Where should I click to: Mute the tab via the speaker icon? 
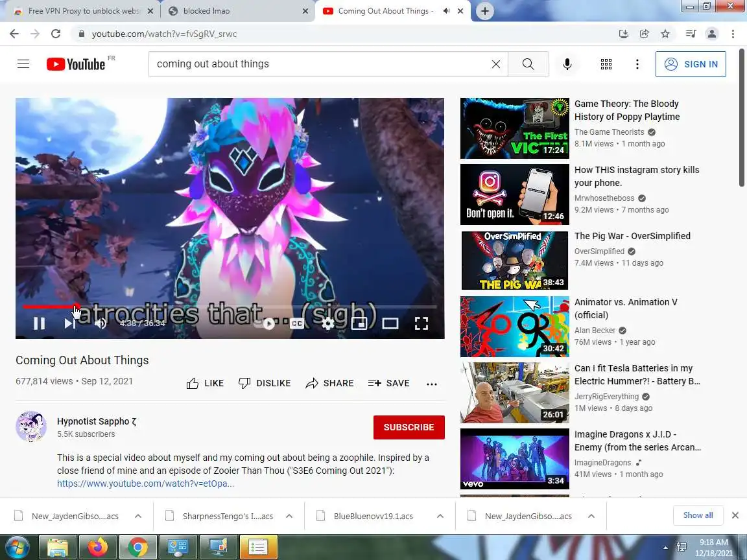(x=446, y=11)
